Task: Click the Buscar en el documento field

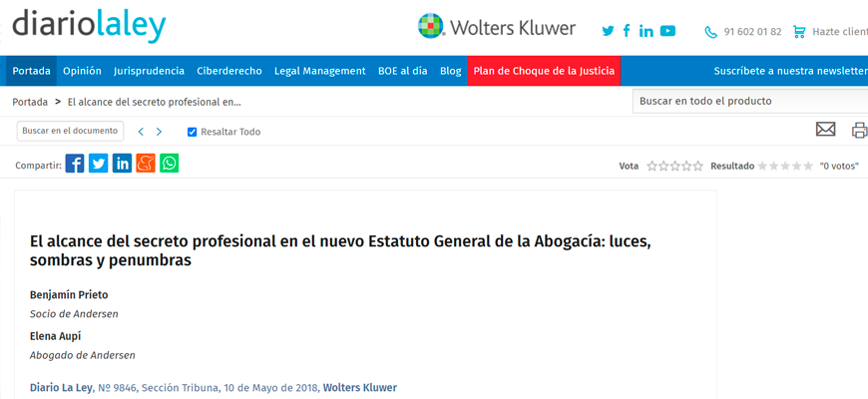Action: pyautogui.click(x=70, y=131)
